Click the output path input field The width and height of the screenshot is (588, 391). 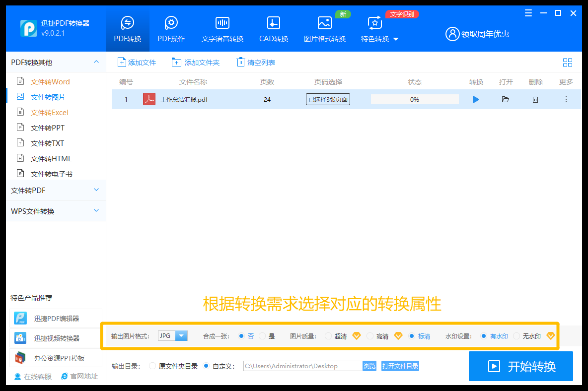pyautogui.click(x=303, y=366)
